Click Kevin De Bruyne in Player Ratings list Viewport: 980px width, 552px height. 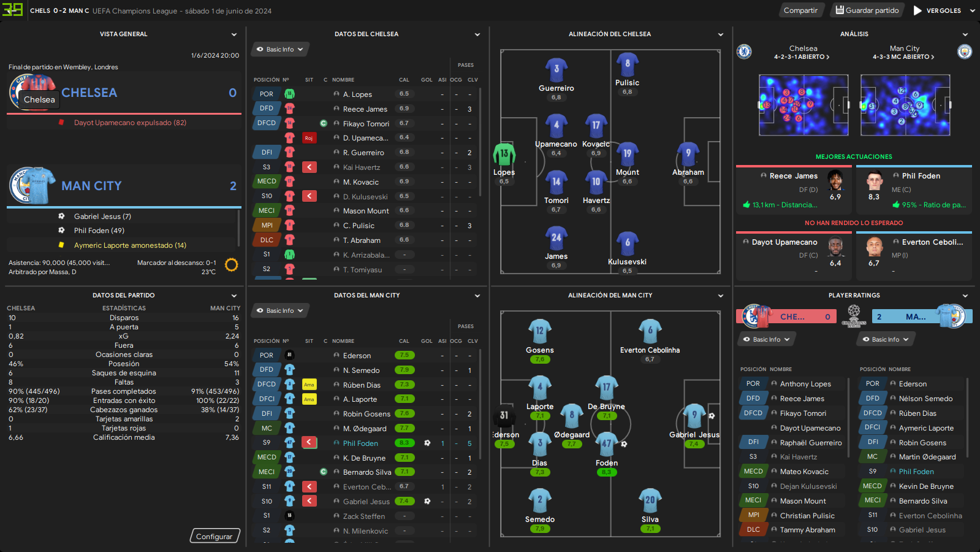(x=926, y=486)
